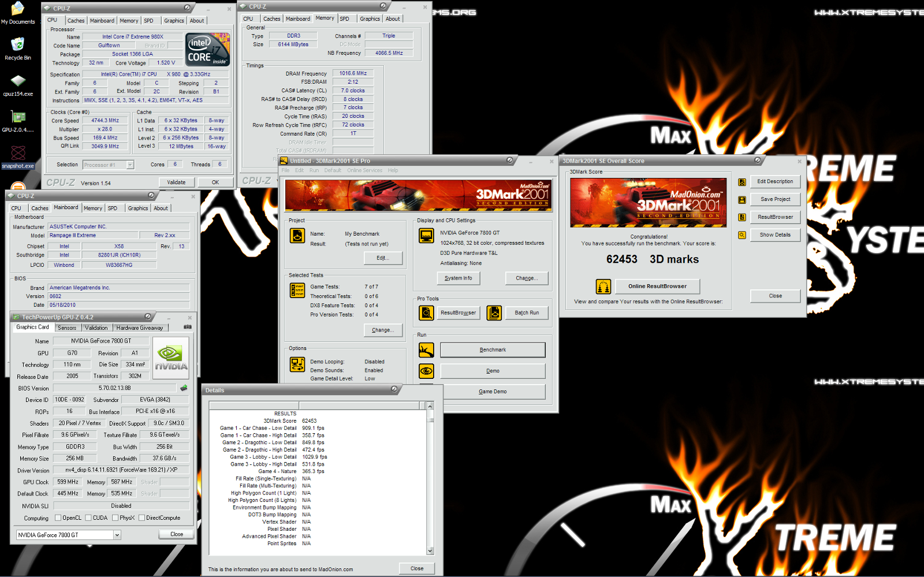Viewport: 924px width, 577px height.
Task: Click Validate button in CPU-Z
Action: point(177,182)
